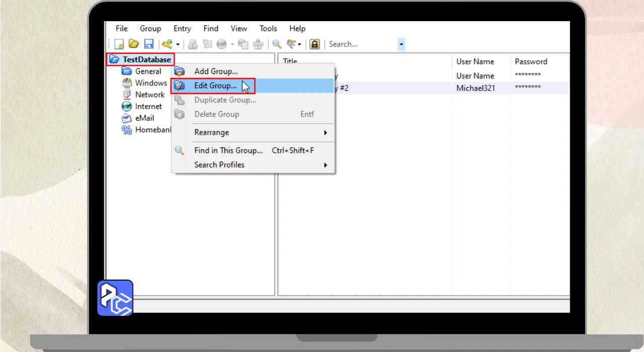644x352 pixels.
Task: Click the Password column header
Action: pyautogui.click(x=531, y=61)
